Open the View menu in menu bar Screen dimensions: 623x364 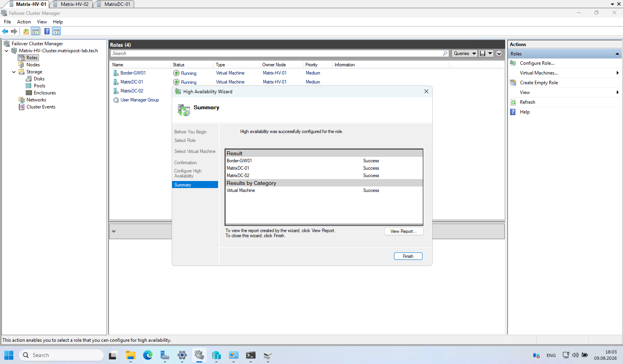point(42,22)
